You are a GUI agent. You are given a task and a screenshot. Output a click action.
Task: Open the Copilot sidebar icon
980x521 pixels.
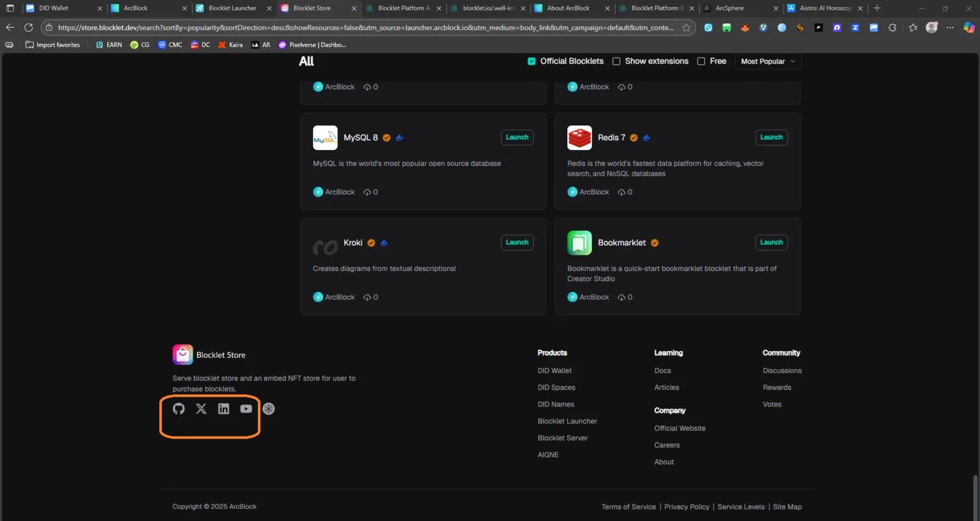(x=969, y=28)
